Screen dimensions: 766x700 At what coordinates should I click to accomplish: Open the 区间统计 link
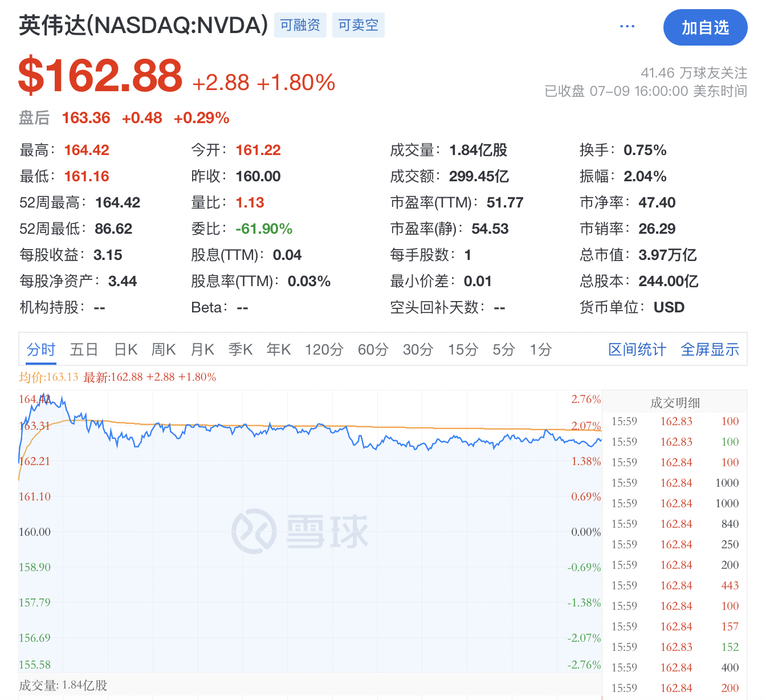pyautogui.click(x=637, y=349)
